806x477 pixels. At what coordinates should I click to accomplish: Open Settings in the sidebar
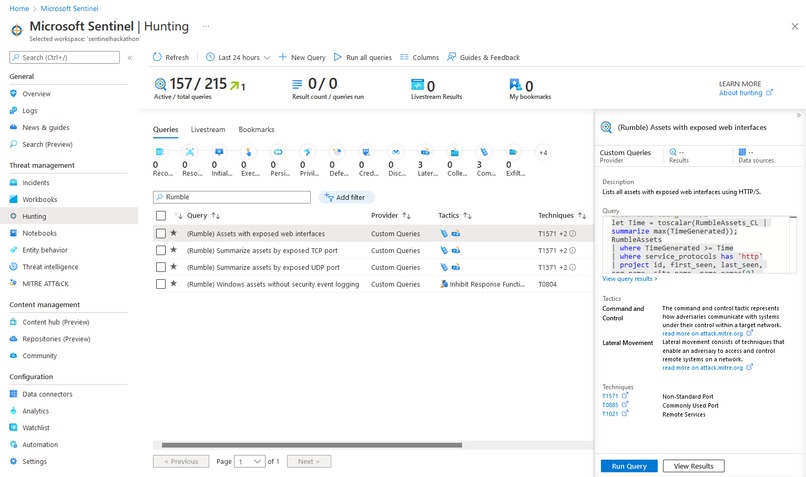coord(34,462)
